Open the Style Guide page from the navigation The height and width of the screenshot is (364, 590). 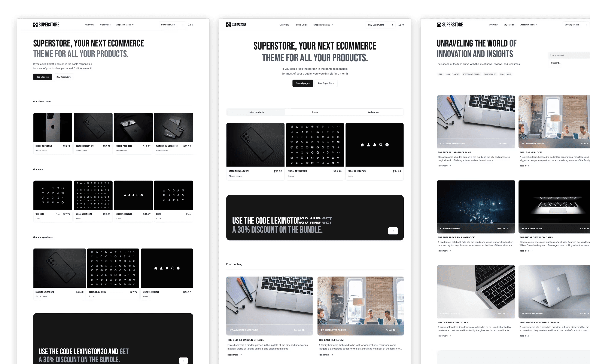[x=302, y=25]
